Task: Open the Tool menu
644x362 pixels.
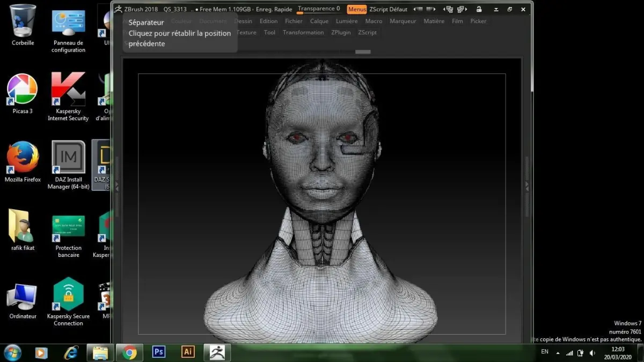Action: pos(269,33)
